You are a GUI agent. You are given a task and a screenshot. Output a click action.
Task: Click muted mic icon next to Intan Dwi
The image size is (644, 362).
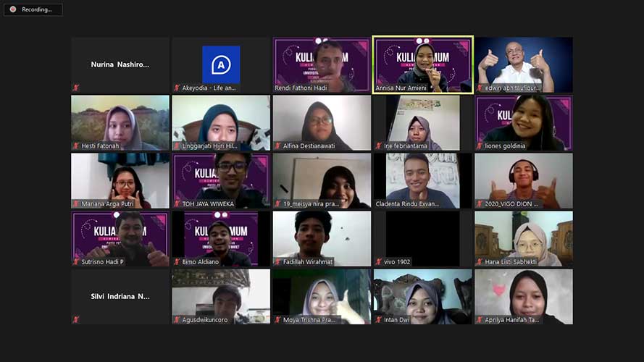pos(379,320)
